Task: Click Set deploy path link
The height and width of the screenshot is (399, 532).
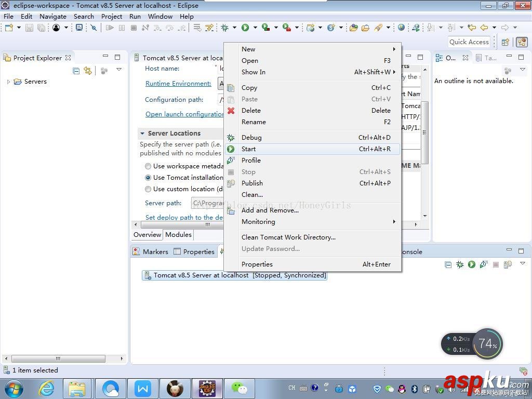Action: (x=184, y=218)
